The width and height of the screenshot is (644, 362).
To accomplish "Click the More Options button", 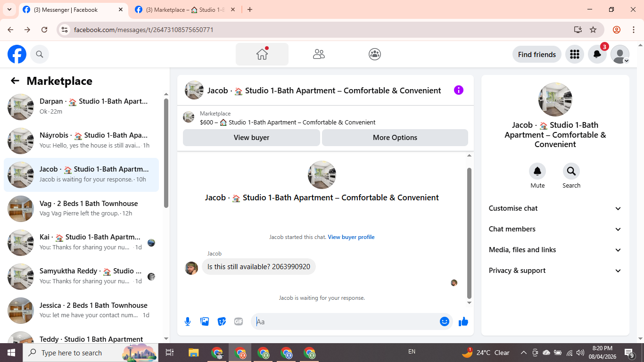I will coord(395,138).
